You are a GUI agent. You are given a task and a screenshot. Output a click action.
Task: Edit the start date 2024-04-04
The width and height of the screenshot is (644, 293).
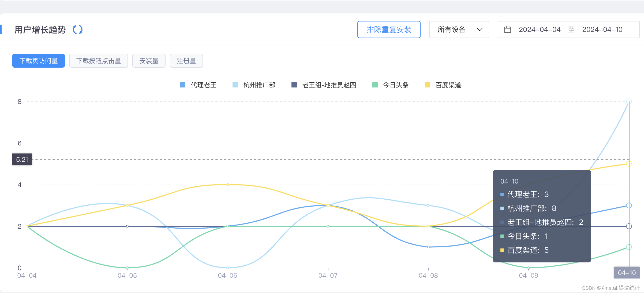pyautogui.click(x=540, y=30)
